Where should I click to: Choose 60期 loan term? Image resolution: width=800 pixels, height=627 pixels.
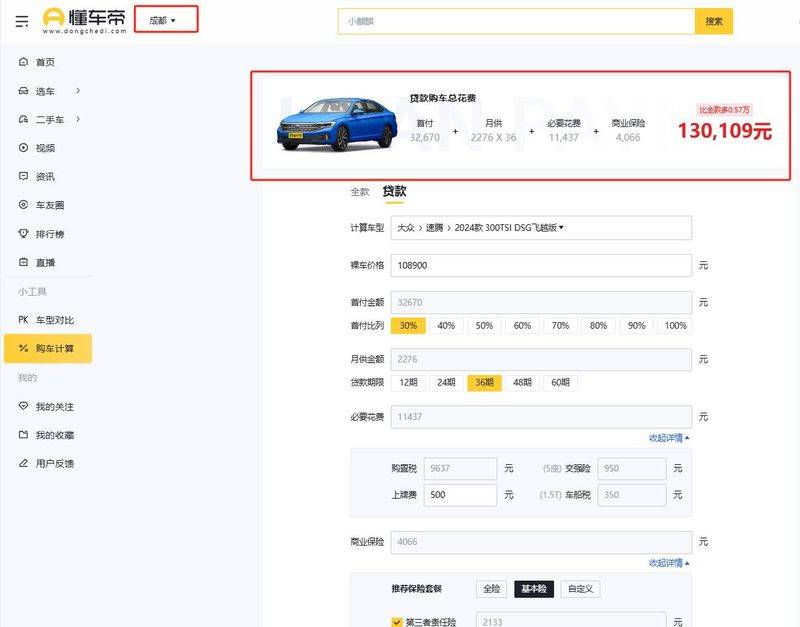560,383
